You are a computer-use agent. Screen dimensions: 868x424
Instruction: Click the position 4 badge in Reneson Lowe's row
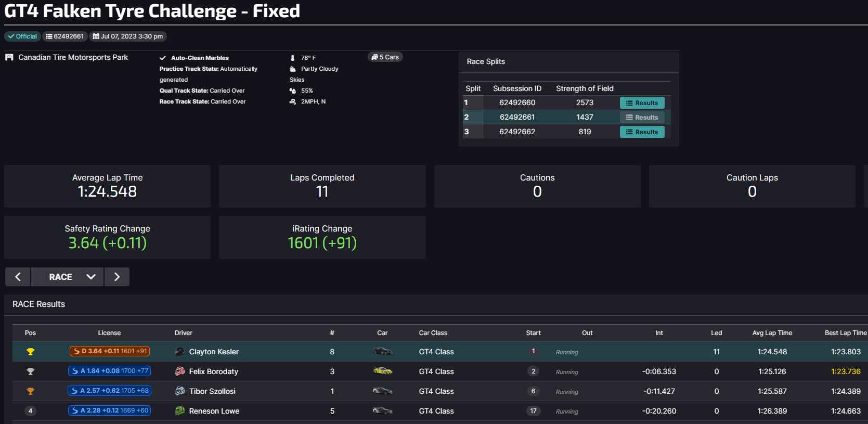tap(31, 411)
